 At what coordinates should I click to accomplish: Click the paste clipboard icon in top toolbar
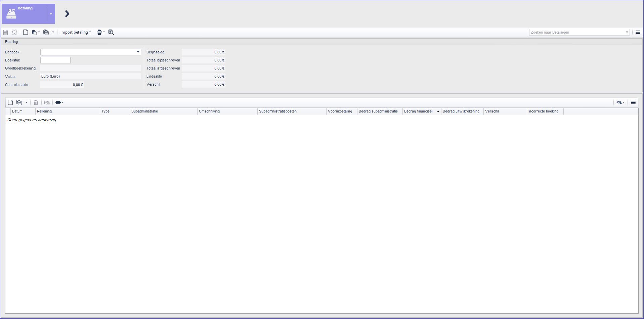click(34, 32)
